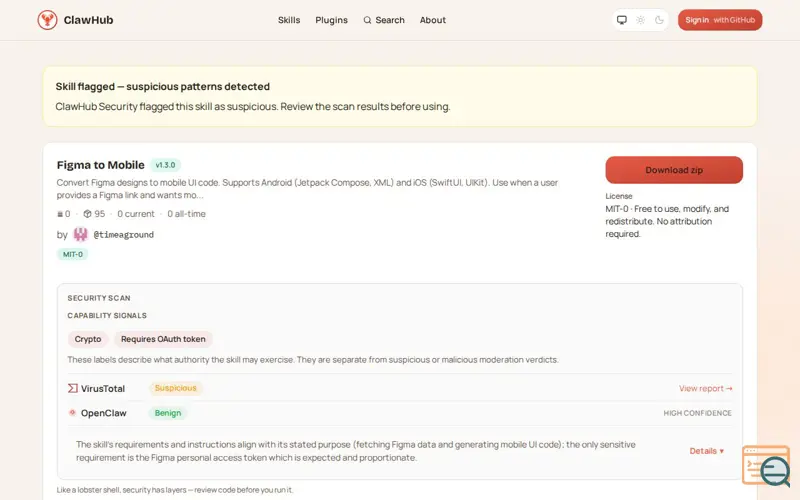The height and width of the screenshot is (500, 800).
Task: Expand the OpenClaw Details section
Action: (x=707, y=451)
